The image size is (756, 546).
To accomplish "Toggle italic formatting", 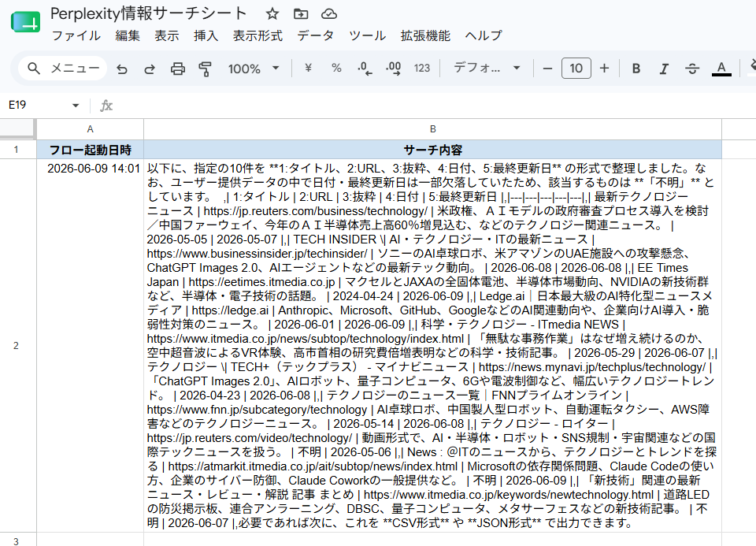I will (x=664, y=69).
